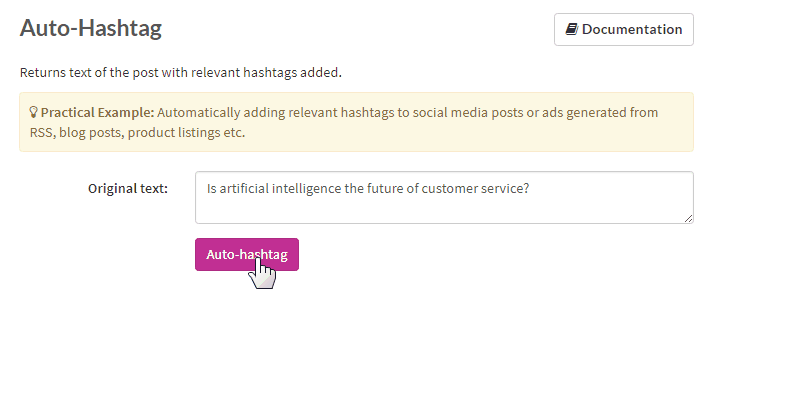Open the Documentation button label
The width and height of the screenshot is (800, 400).
[x=632, y=29]
